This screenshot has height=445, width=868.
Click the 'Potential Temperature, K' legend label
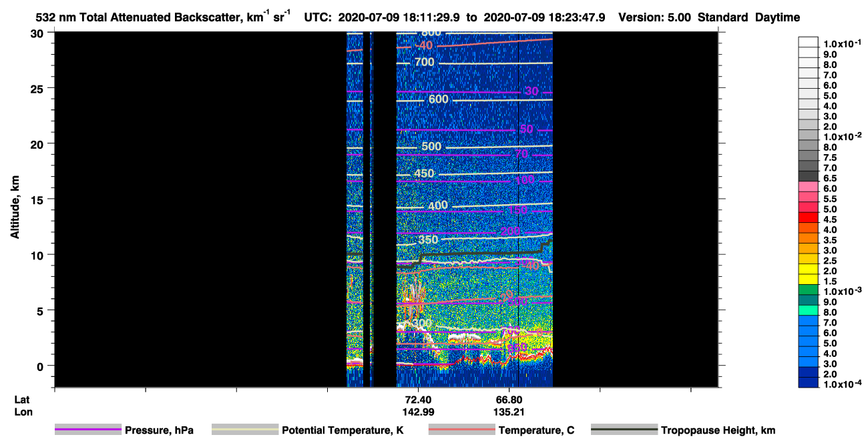click(343, 430)
